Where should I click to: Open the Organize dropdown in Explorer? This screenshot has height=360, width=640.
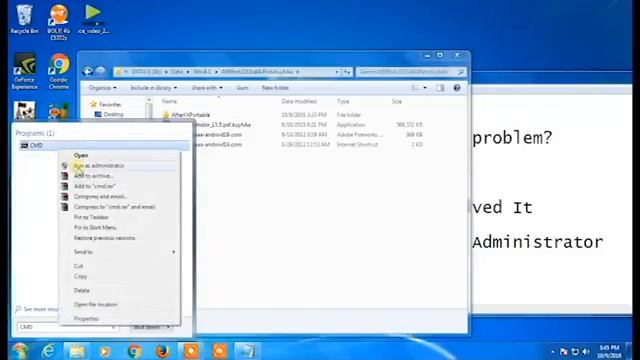[102, 88]
